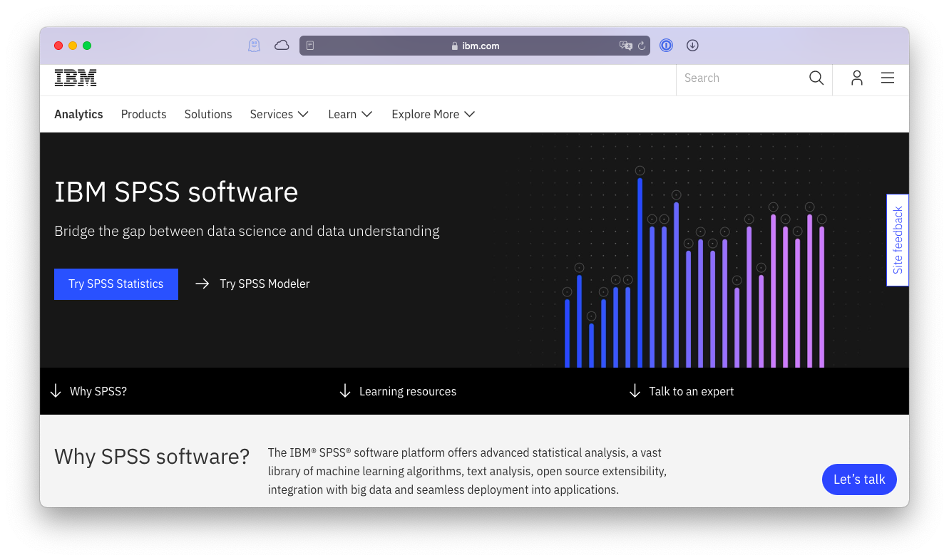Click the cloud icon in the browser toolbar
This screenshot has height=560, width=949.
pos(282,46)
